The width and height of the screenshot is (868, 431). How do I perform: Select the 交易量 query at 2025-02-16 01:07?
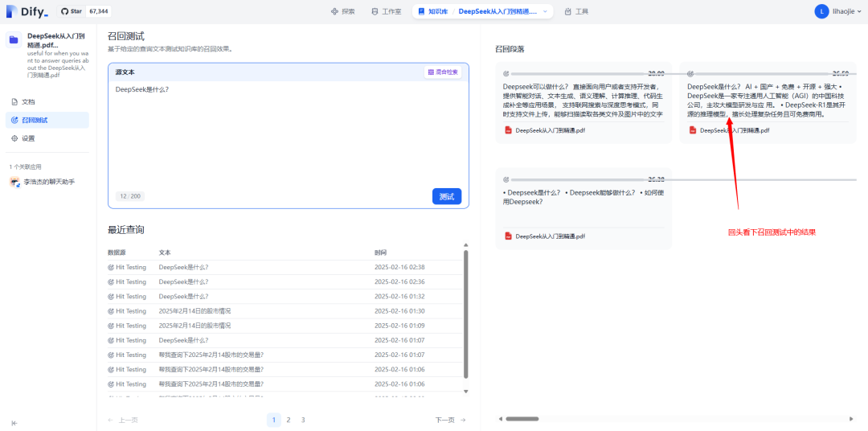285,355
